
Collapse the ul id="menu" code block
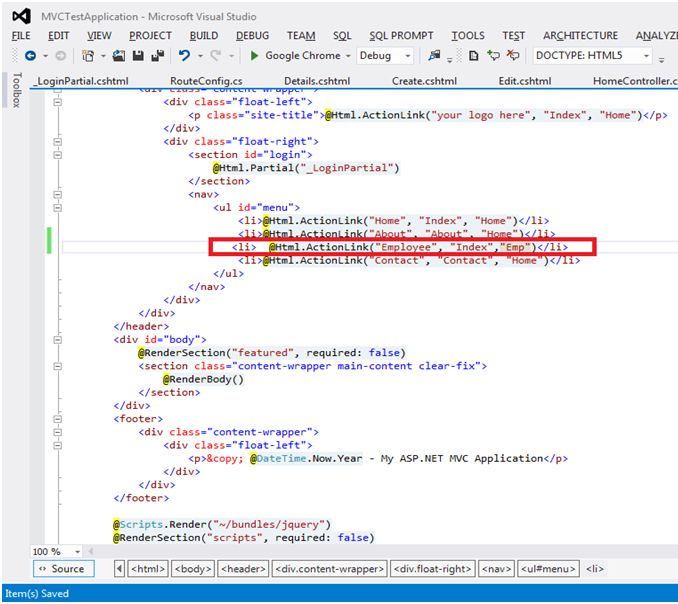coord(57,207)
